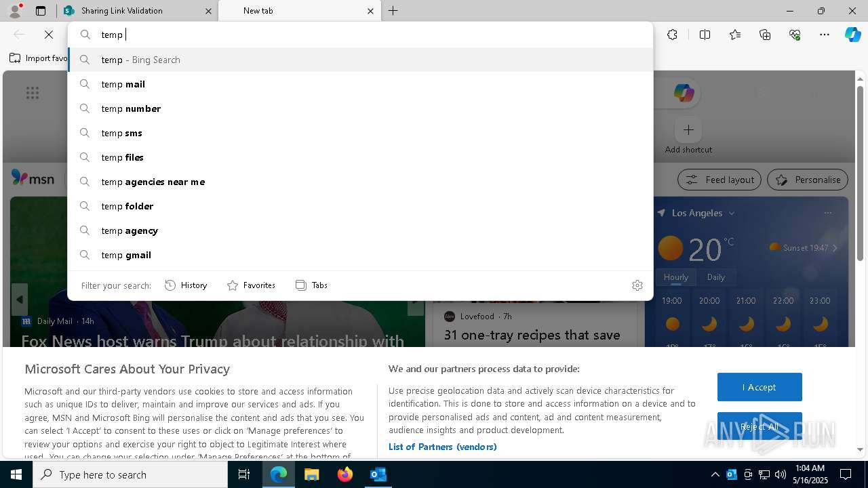The height and width of the screenshot is (488, 868).
Task: Open List of Partners (vendors) link
Action: [x=442, y=447]
